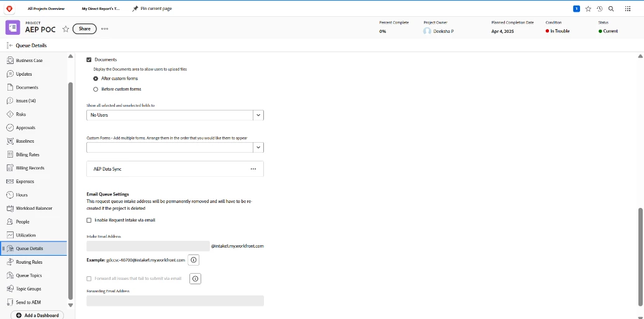
Task: Select After custom forms radio option
Action: pyautogui.click(x=96, y=78)
